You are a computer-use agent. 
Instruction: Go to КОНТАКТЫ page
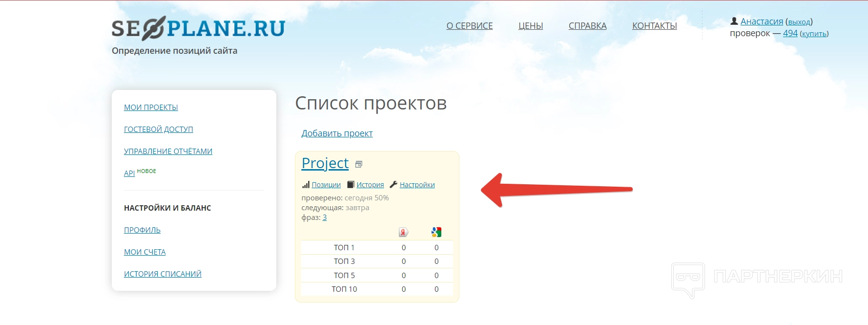click(655, 26)
